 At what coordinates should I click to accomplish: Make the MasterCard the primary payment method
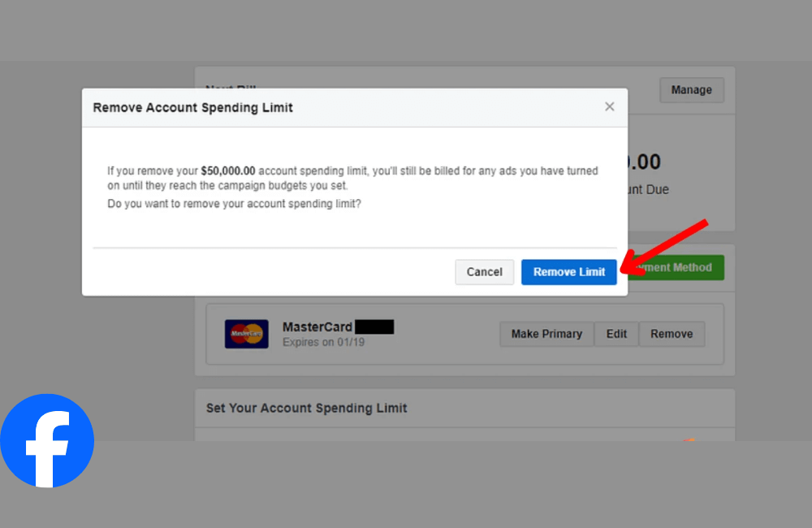coord(546,334)
